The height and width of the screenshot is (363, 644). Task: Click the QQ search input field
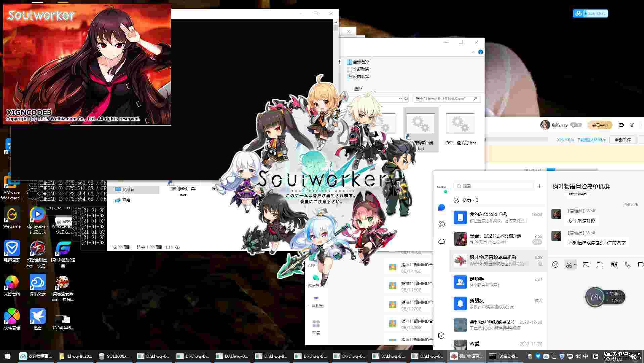pos(493,186)
